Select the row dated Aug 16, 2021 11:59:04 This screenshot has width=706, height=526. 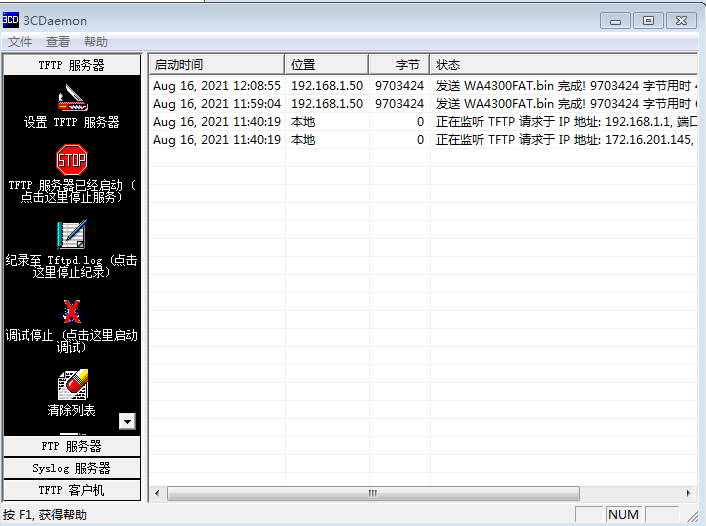[423, 104]
